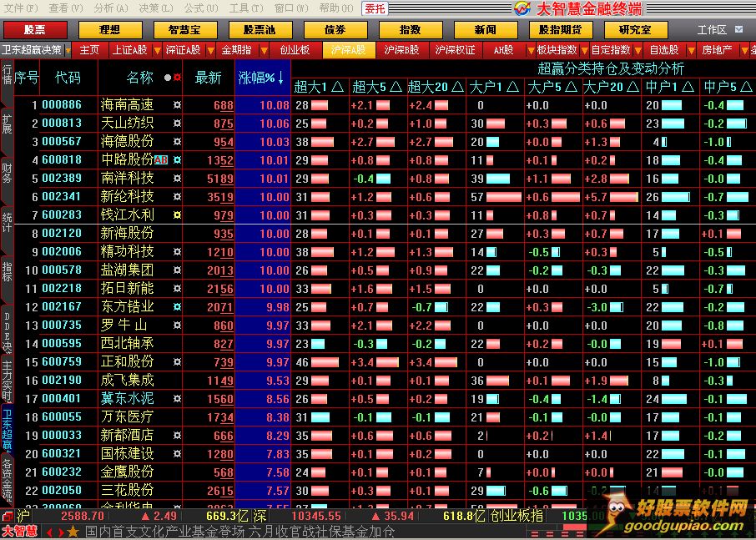Sort by 涨幅% column header

(263, 78)
